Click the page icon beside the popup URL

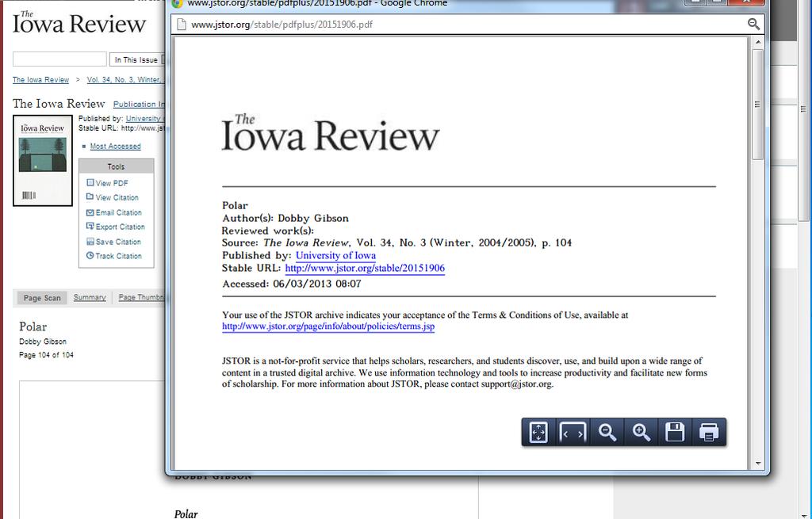[182, 25]
